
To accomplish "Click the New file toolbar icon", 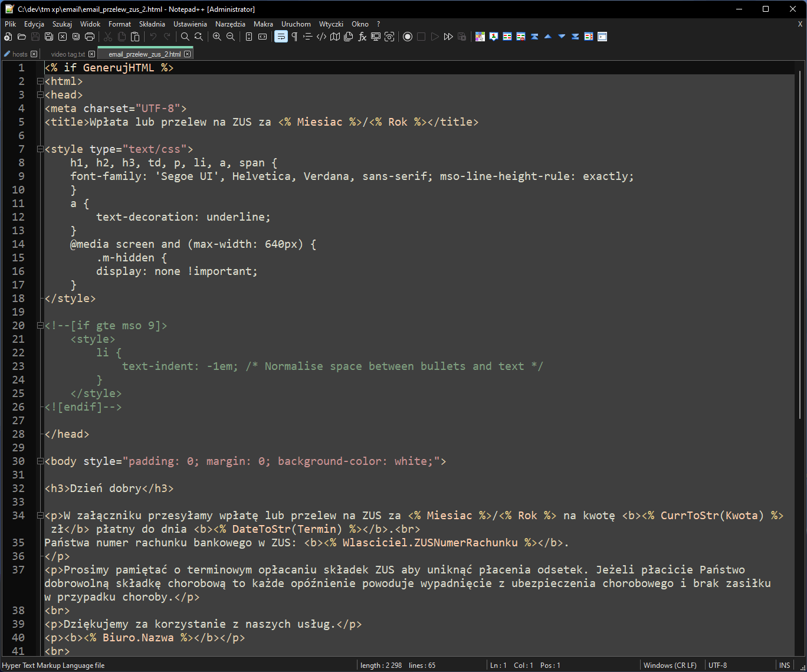I will [x=8, y=37].
